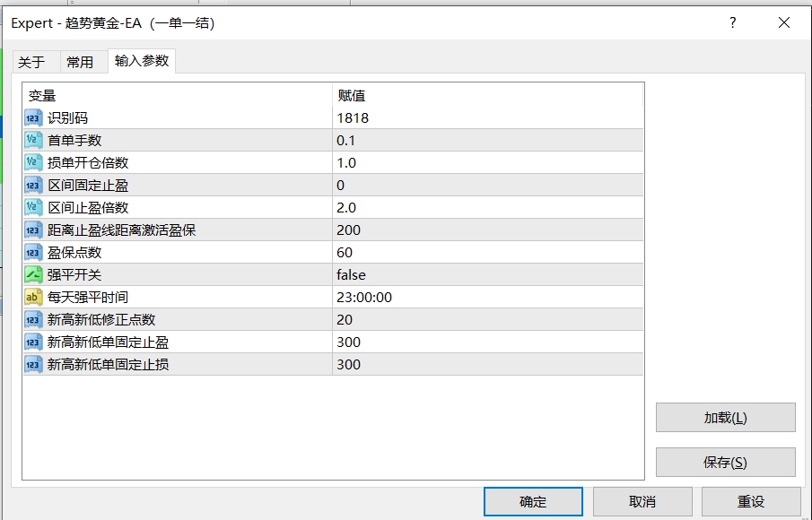Screen dimensions: 812x520
Task: Click the green boolean icon beside 强平开关
Action: pos(33,275)
